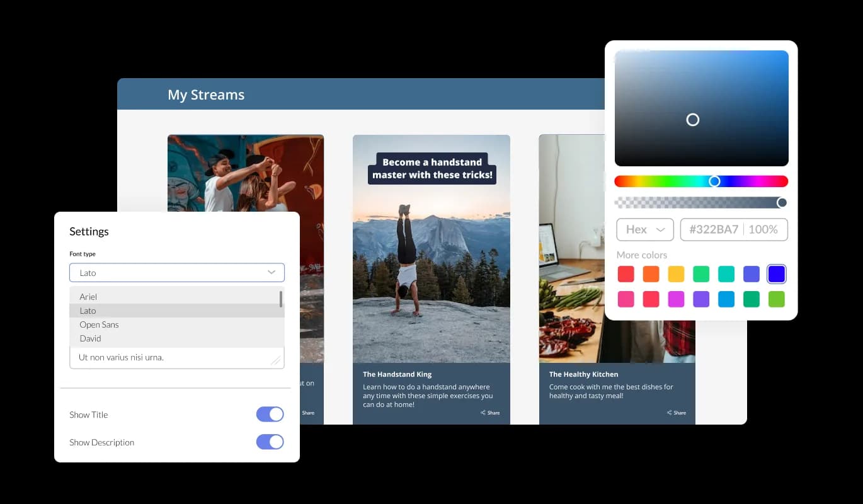Pick the magenta color swatch
863x504 pixels.
coord(676,299)
